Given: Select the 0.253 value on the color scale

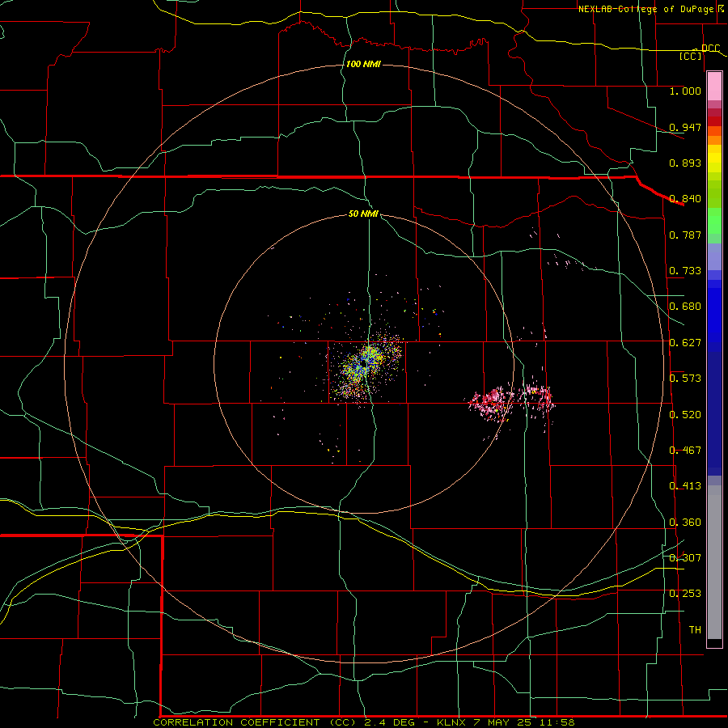Looking at the screenshot, I should tap(685, 594).
